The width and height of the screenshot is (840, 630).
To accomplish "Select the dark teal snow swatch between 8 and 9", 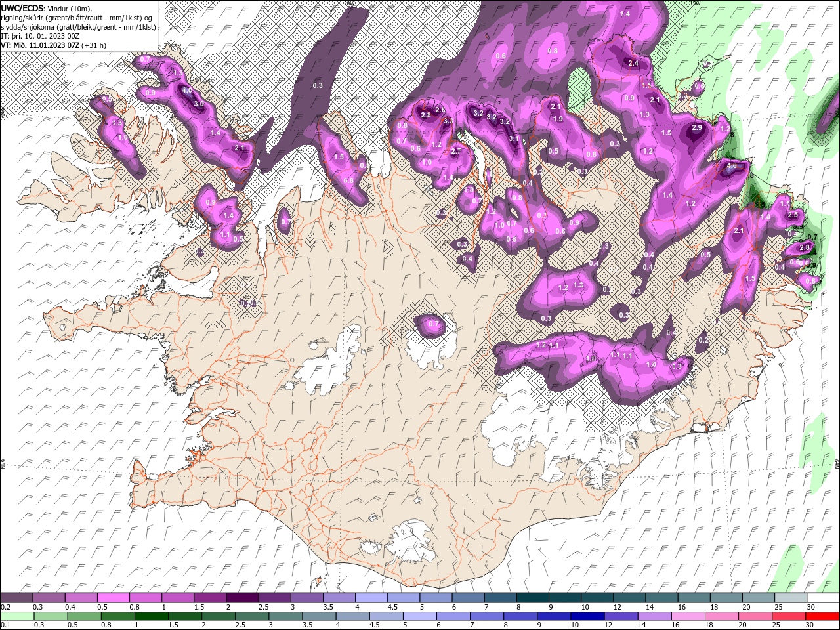I will tap(533, 598).
